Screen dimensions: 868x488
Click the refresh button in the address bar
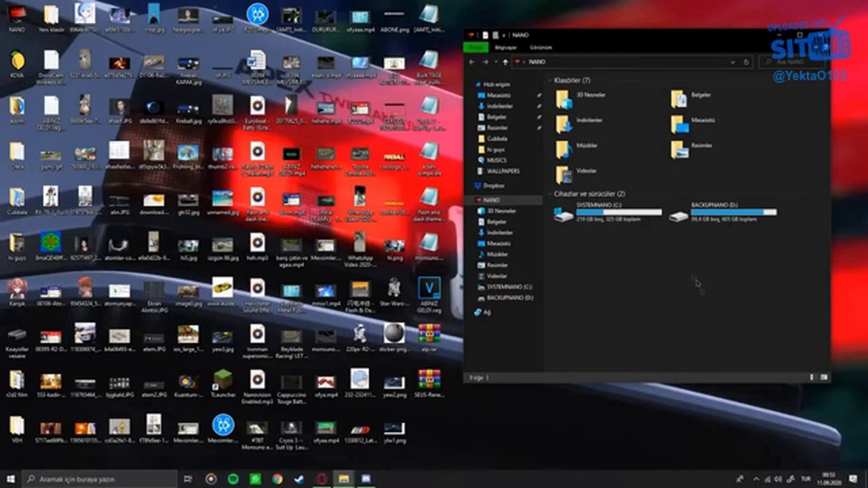click(x=746, y=62)
